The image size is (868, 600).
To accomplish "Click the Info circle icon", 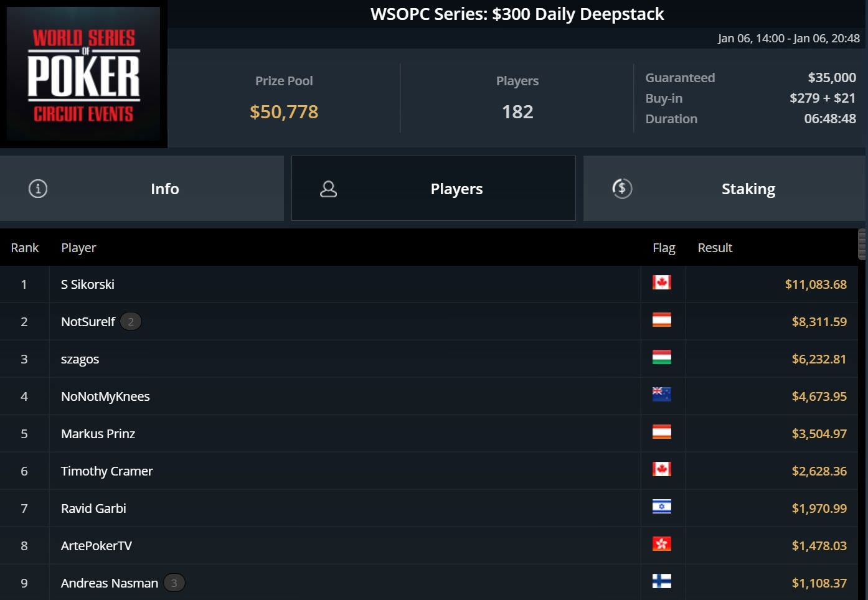I will click(38, 189).
